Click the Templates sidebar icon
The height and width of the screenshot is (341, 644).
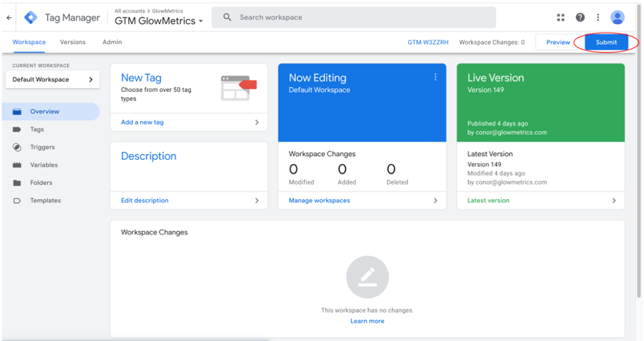(17, 200)
